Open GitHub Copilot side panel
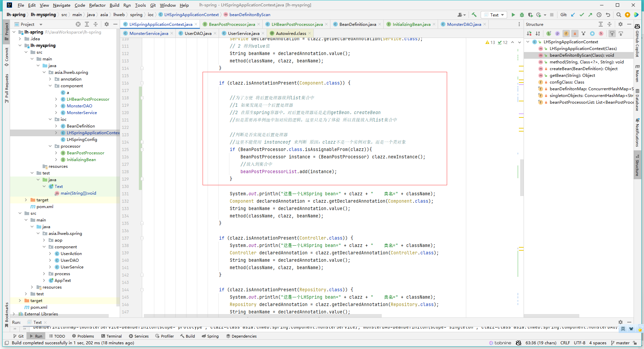644x349 pixels. [x=637, y=40]
